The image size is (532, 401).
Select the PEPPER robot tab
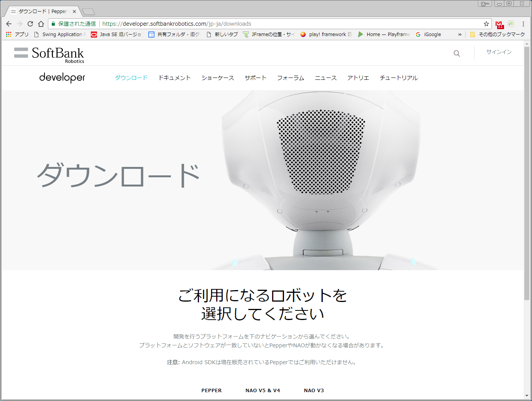click(211, 390)
